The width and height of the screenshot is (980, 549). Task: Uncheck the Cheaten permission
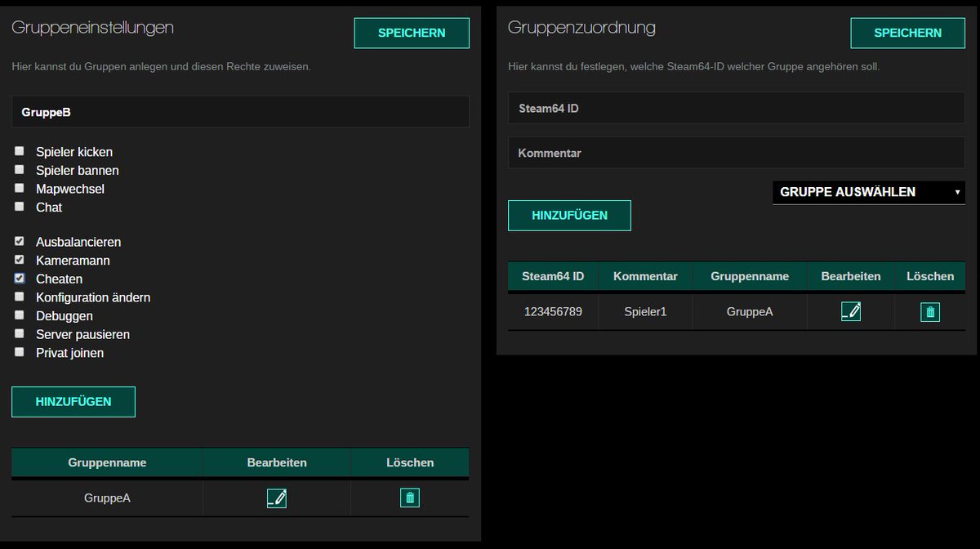(x=19, y=278)
